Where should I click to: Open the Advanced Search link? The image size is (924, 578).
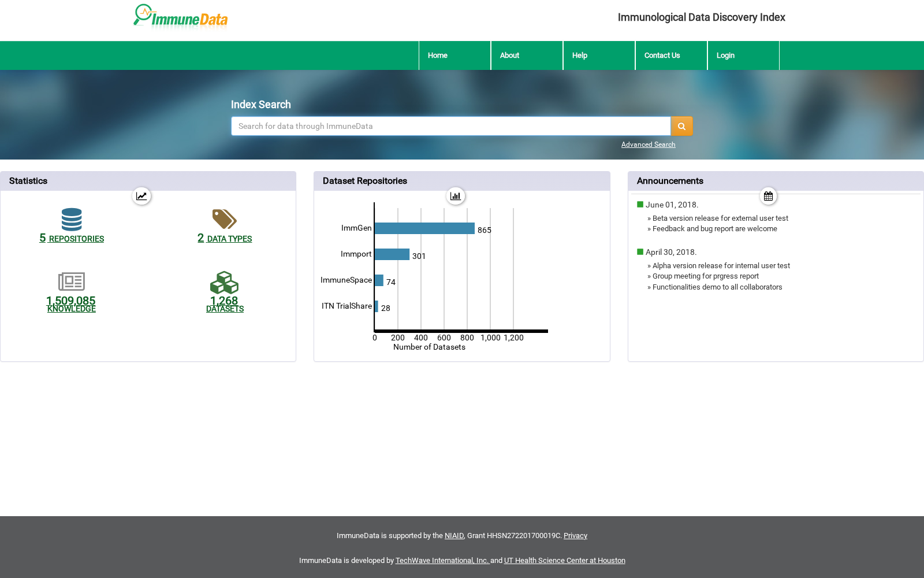click(648, 144)
